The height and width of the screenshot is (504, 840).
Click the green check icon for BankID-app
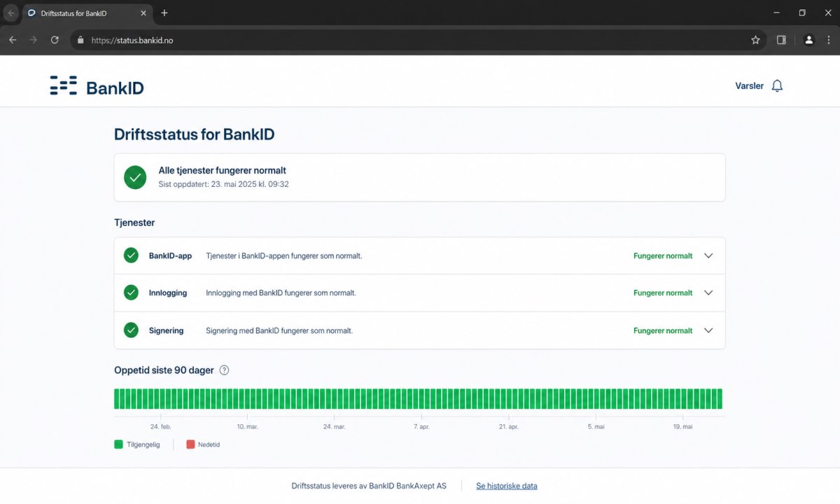[x=131, y=255]
